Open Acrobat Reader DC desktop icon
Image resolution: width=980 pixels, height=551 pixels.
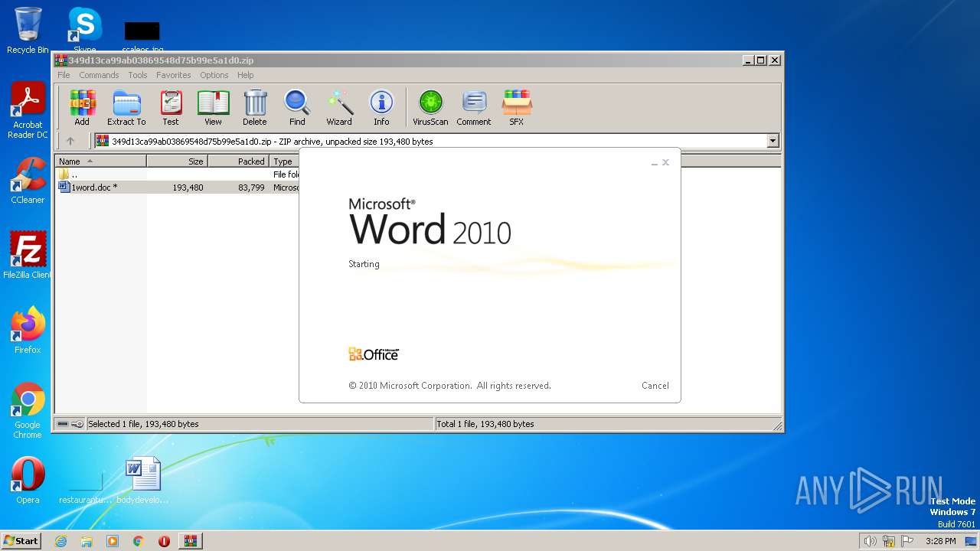pos(28,111)
